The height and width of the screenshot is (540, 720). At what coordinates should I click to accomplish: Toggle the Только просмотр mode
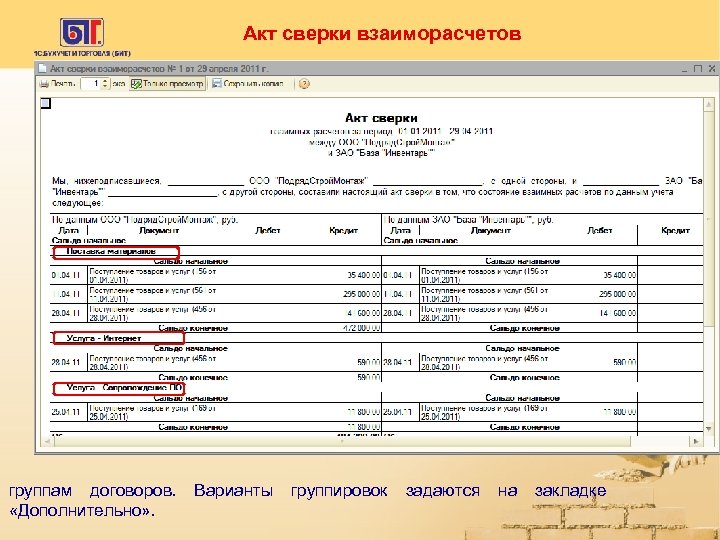[168, 84]
